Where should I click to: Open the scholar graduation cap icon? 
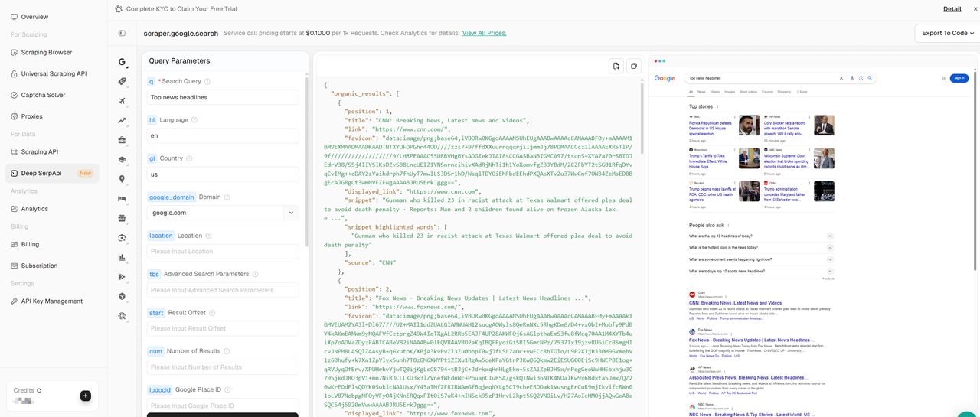point(122,160)
